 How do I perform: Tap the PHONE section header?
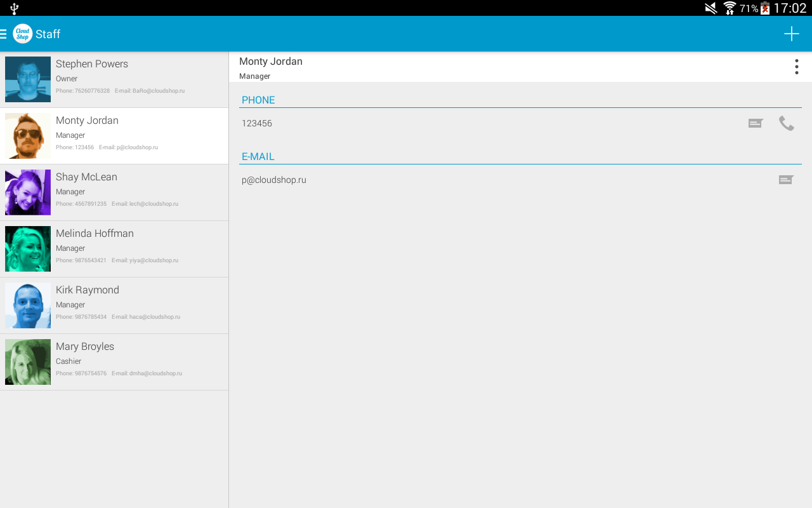click(x=258, y=100)
